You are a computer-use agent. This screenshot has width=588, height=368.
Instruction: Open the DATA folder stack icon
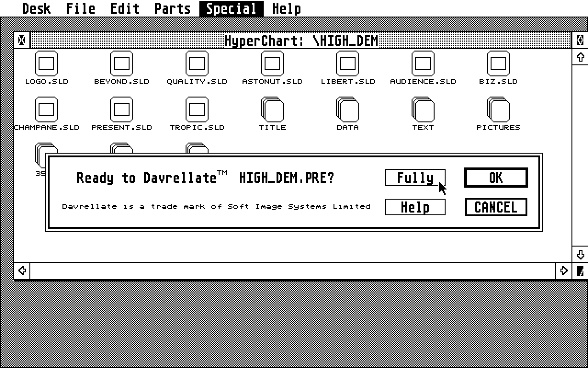click(348, 109)
